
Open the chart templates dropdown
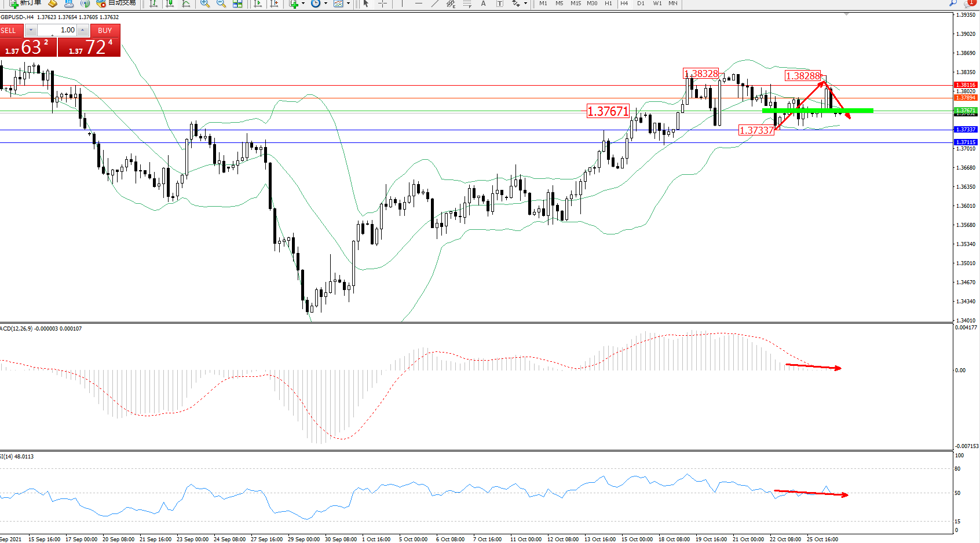pyautogui.click(x=348, y=3)
